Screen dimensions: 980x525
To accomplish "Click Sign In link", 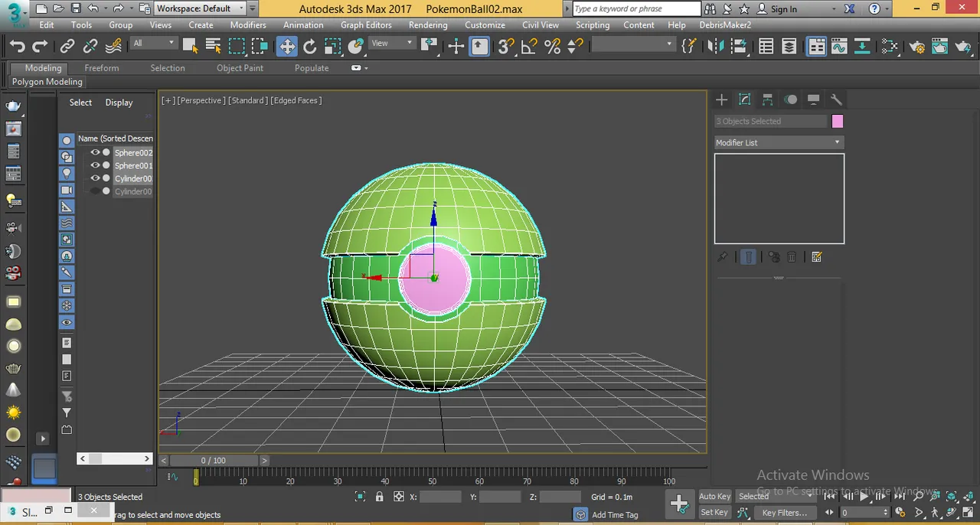I will [783, 9].
